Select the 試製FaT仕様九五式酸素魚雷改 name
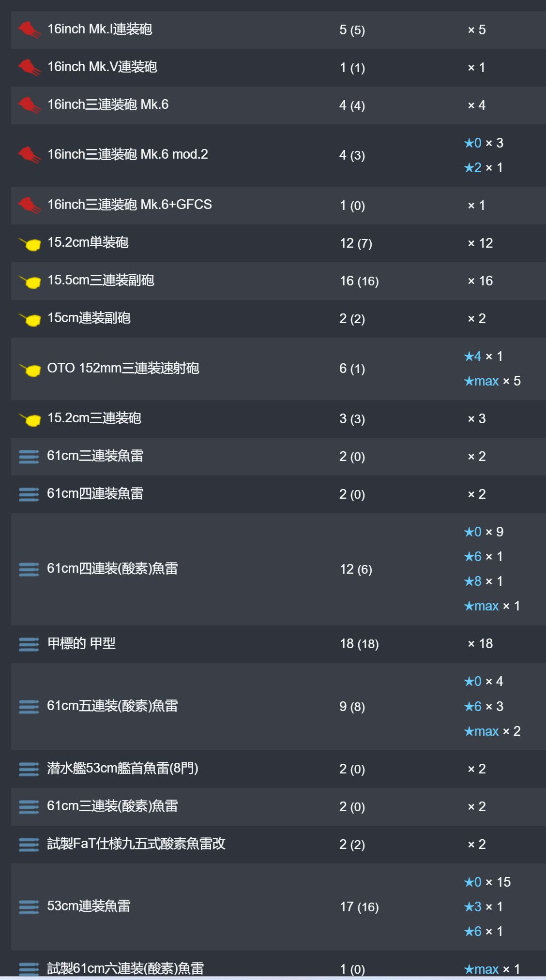Screen dimensions: 546x980 [x=136, y=844]
